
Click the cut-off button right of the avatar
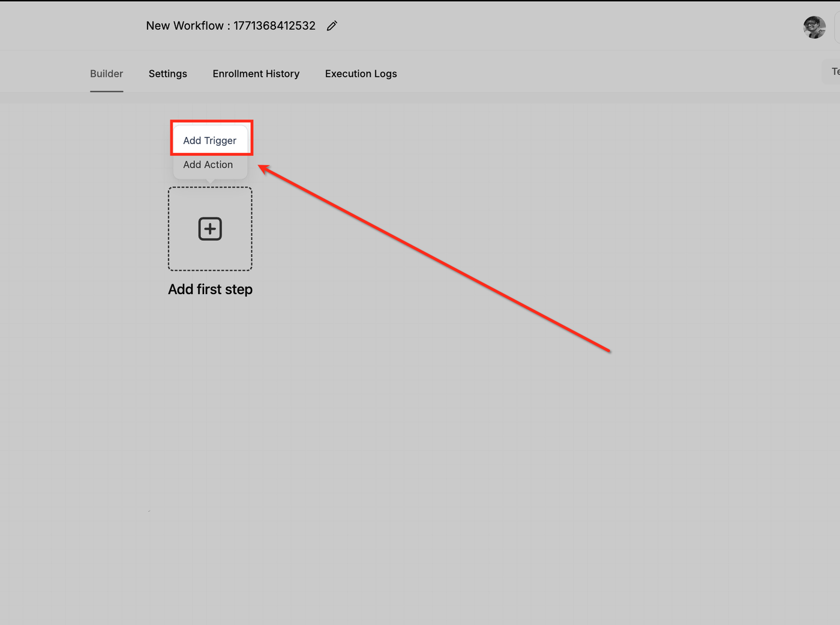tap(837, 27)
